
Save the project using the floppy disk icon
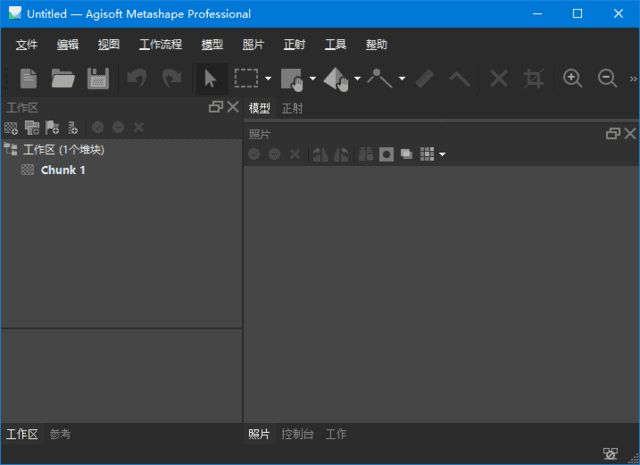click(x=98, y=78)
